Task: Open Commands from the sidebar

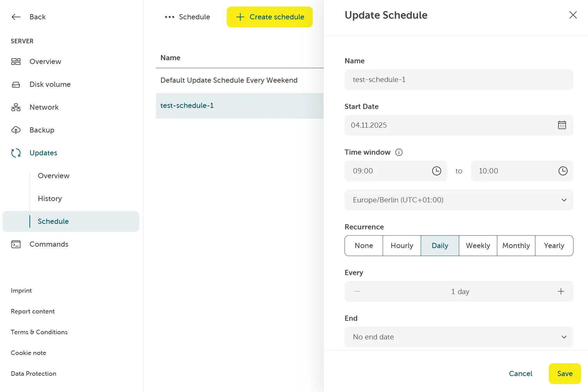Action: point(49,244)
